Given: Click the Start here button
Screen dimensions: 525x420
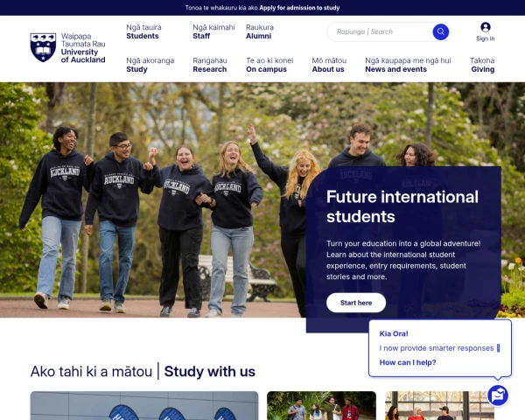Looking at the screenshot, I should (x=356, y=303).
